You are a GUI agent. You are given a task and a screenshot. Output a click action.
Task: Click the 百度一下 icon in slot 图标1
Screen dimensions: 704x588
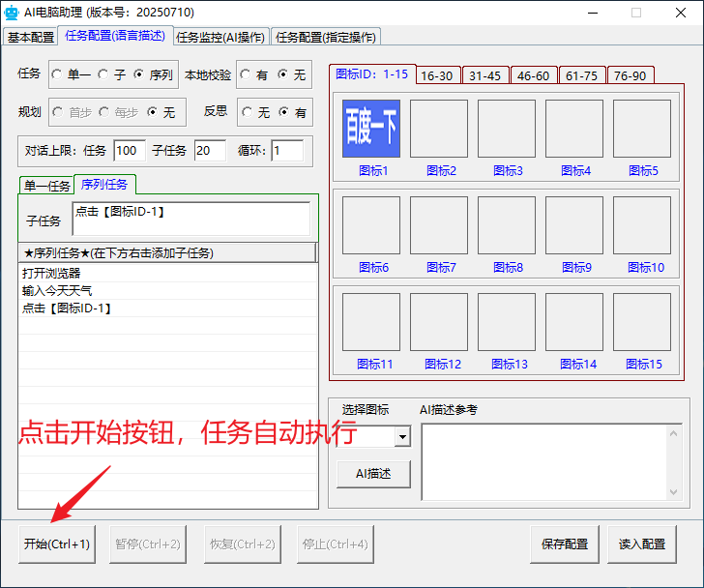tap(371, 129)
